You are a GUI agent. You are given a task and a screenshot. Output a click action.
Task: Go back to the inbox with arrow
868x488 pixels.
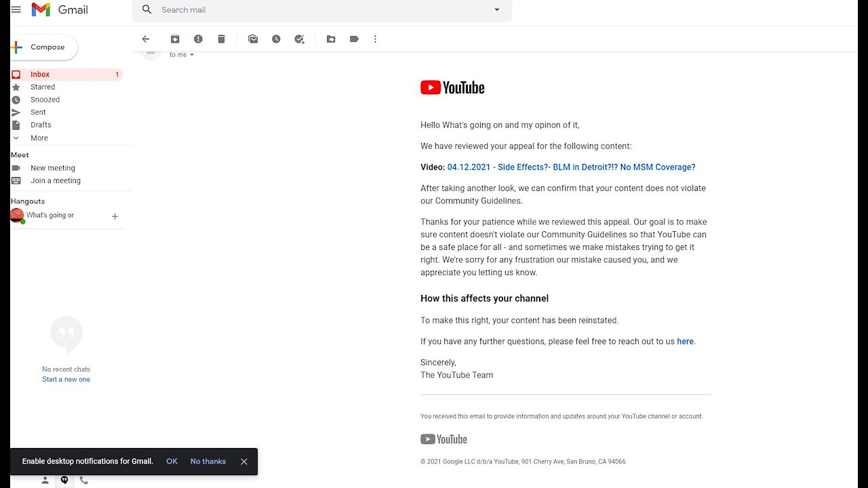145,39
